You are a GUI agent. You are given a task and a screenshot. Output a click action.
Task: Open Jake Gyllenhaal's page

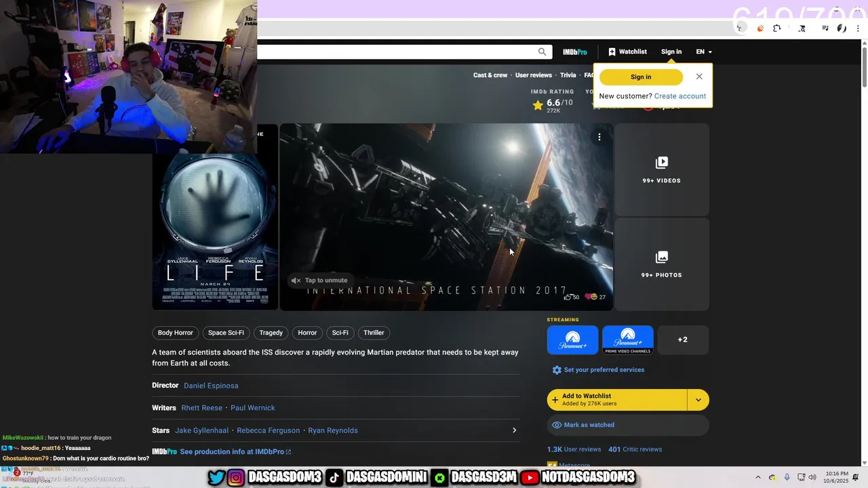[202, 430]
